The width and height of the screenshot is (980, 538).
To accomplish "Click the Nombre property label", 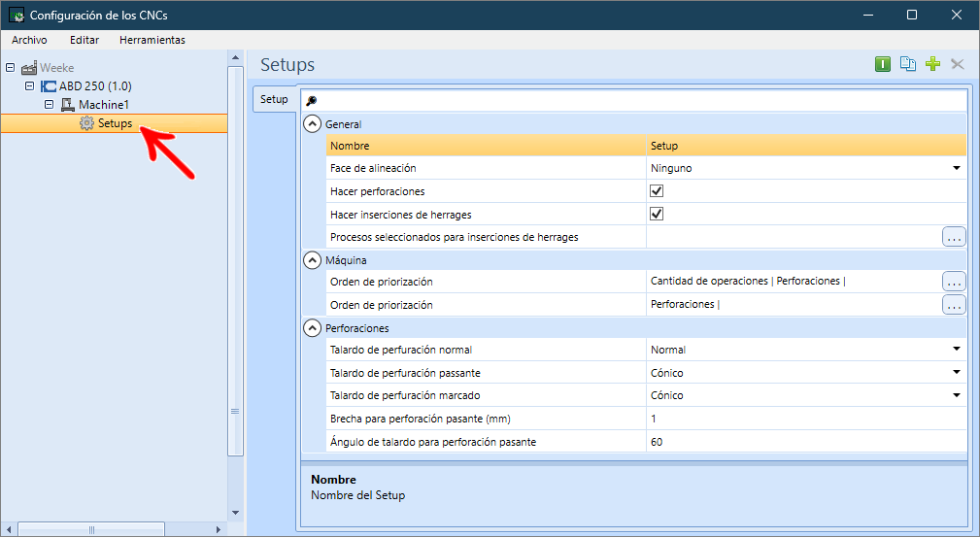I will click(x=350, y=146).
